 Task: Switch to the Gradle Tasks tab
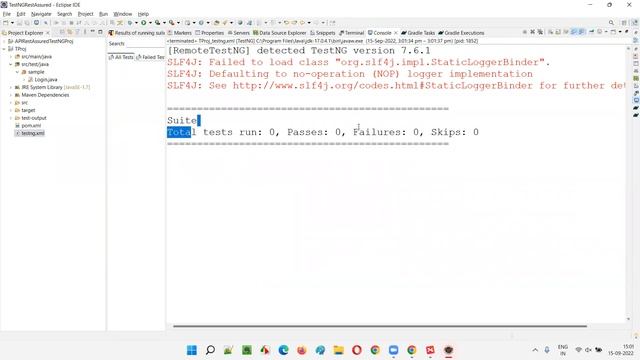click(x=418, y=33)
